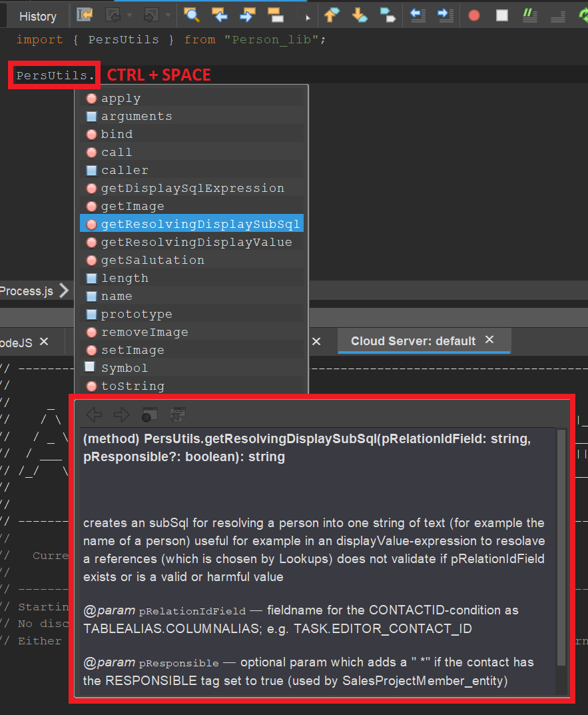Start macro recording red circle button
Screen dimensions: 588x715
tap(474, 15)
